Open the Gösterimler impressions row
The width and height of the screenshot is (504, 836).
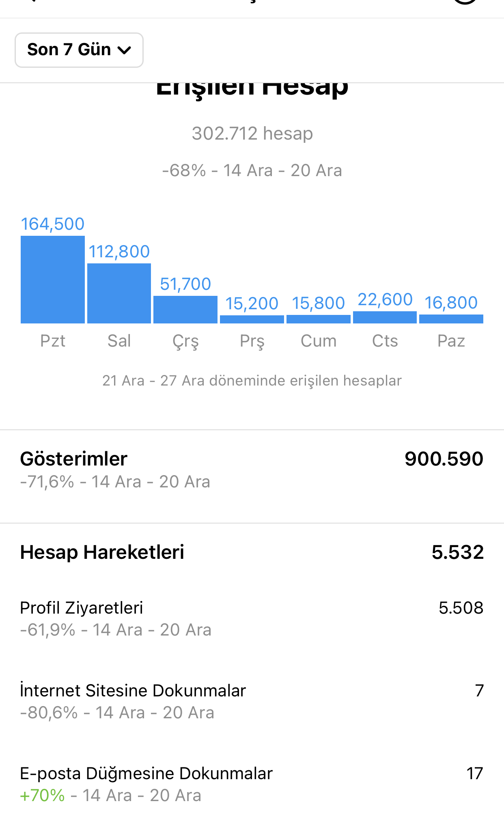tap(252, 470)
